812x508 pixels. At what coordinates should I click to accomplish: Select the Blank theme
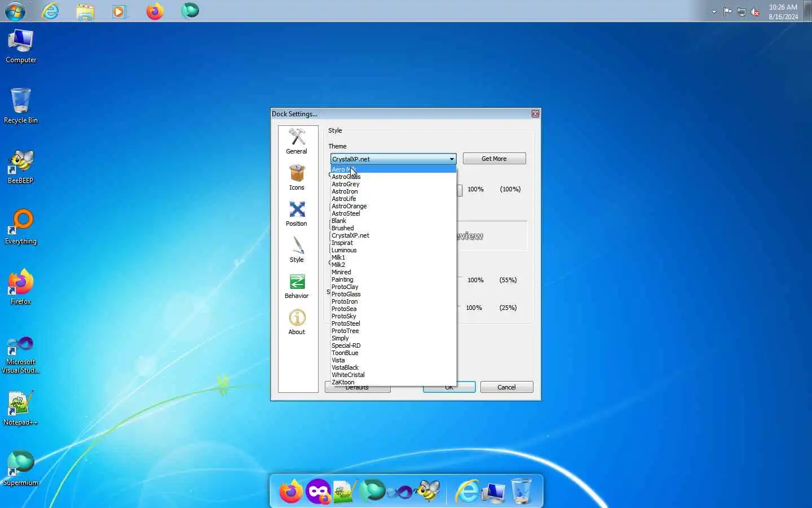tap(393, 221)
